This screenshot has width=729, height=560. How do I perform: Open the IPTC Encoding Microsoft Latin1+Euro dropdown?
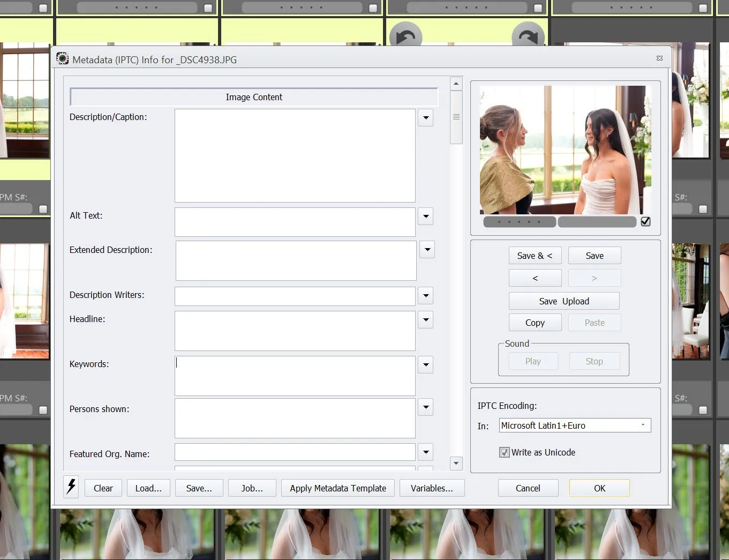[574, 425]
